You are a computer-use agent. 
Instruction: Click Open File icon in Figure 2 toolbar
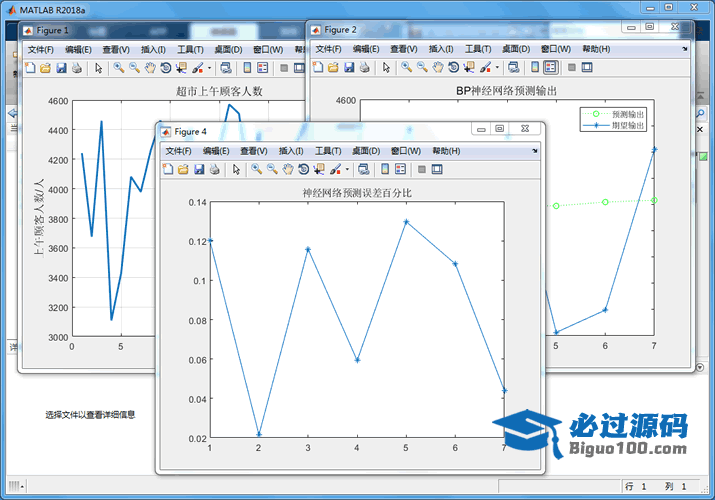pos(333,67)
